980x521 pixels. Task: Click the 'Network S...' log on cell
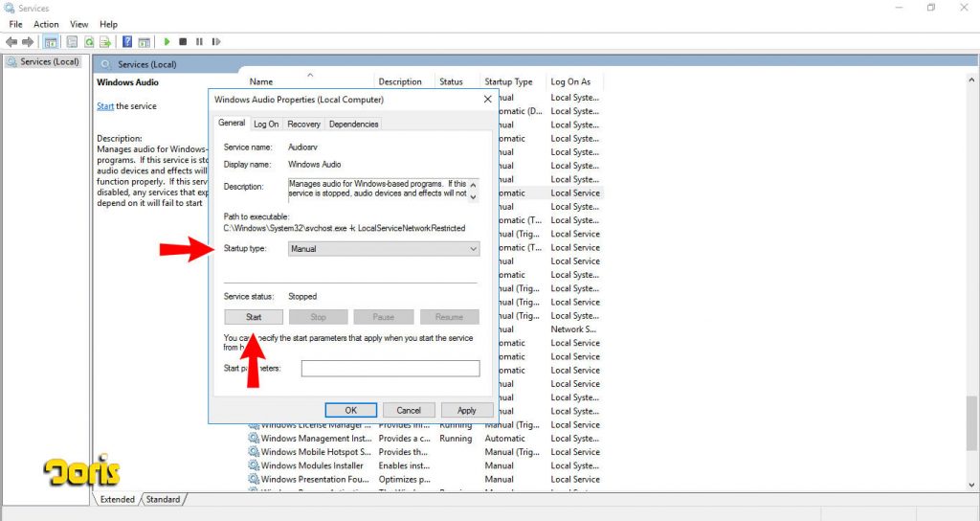point(573,329)
